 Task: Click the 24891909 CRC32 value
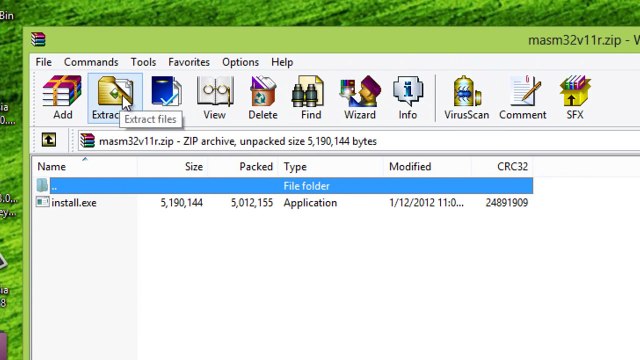point(507,202)
